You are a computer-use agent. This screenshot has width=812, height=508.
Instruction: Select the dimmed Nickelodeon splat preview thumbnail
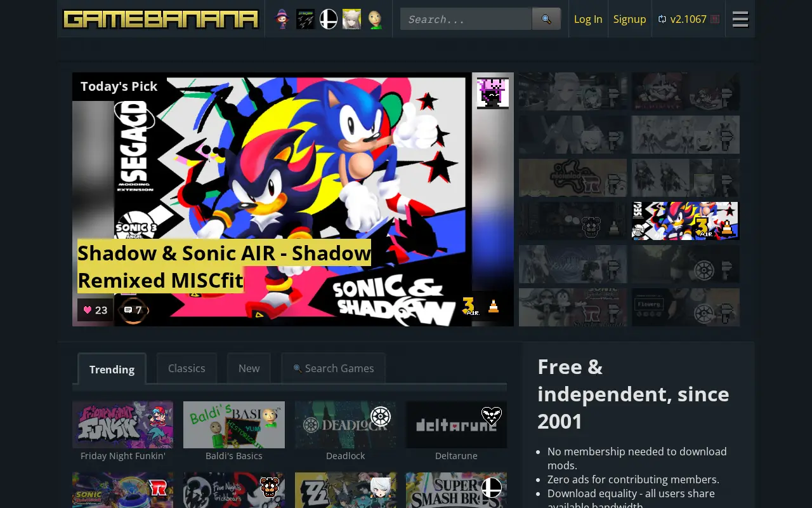573,178
